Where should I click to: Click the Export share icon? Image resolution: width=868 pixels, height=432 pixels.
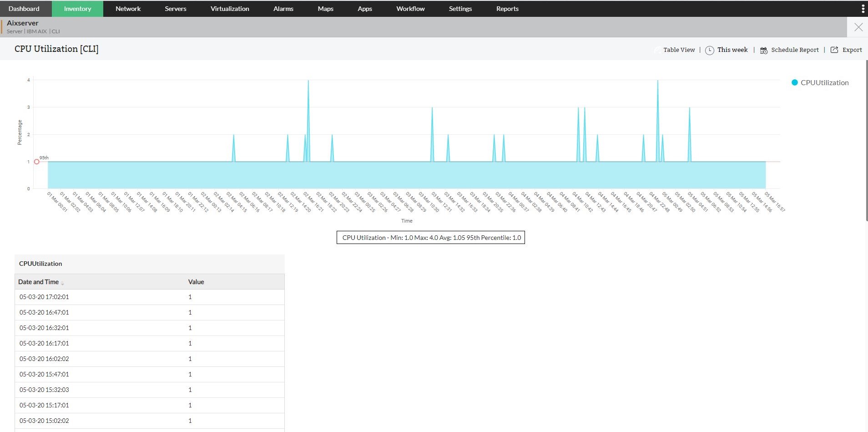(834, 50)
